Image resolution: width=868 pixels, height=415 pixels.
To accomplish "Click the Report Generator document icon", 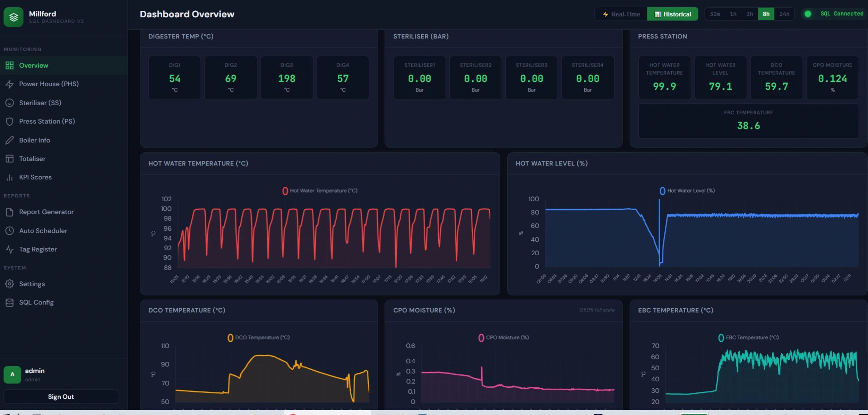I will [9, 212].
